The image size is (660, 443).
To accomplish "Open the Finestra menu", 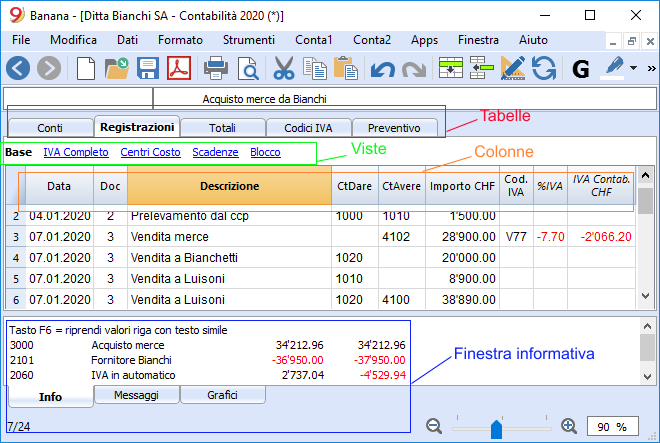I will pyautogui.click(x=478, y=40).
